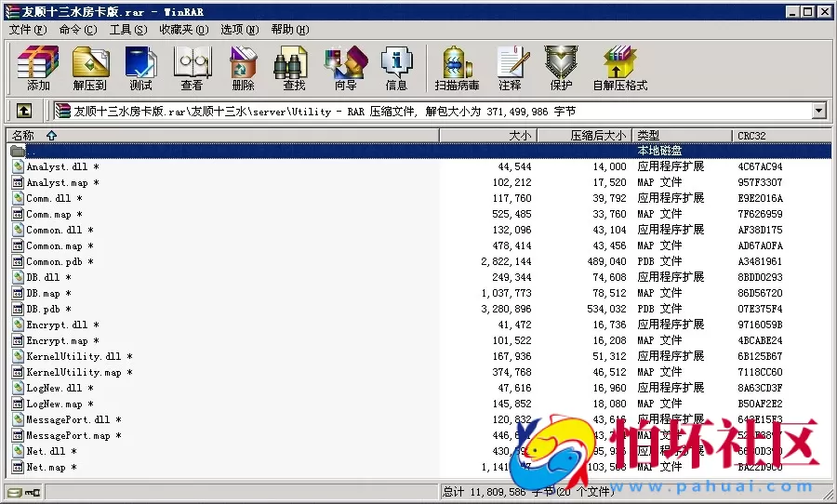Screen dimensions: 837x504
Task: Click the View (查看) book icon
Action: point(193,68)
